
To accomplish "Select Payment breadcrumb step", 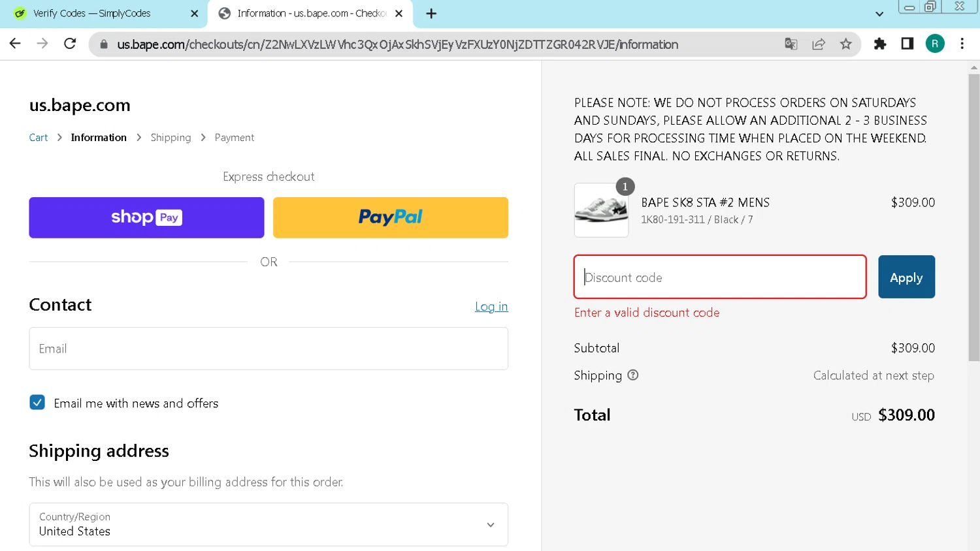I will coord(235,138).
